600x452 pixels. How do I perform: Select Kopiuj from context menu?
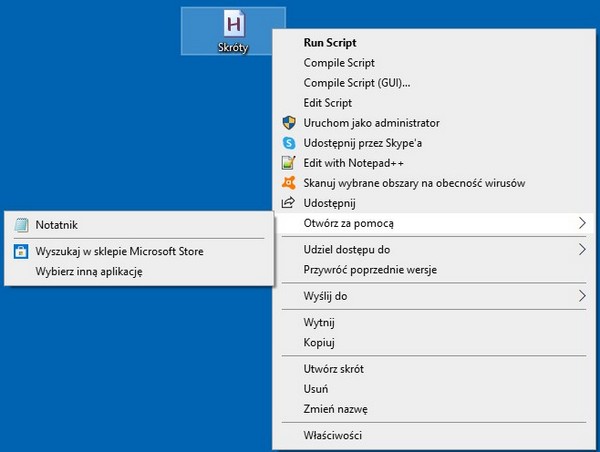[x=318, y=343]
